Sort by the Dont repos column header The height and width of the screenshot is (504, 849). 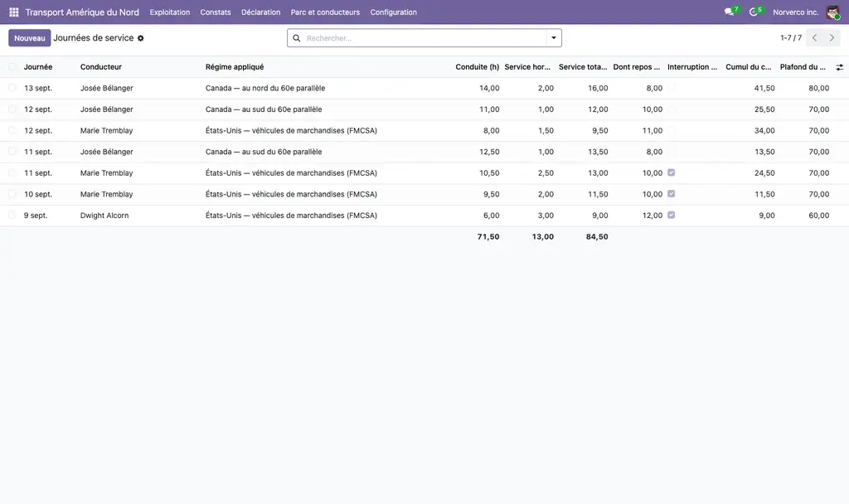click(x=636, y=67)
